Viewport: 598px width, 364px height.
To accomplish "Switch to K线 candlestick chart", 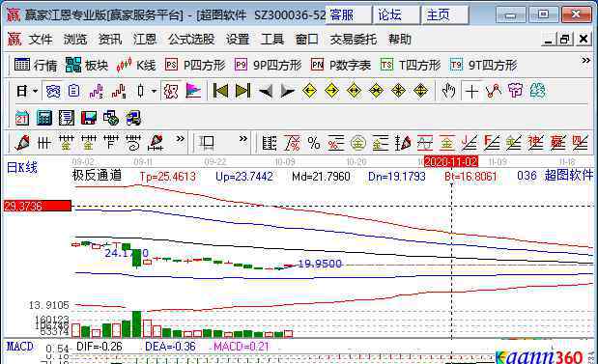I will [136, 66].
